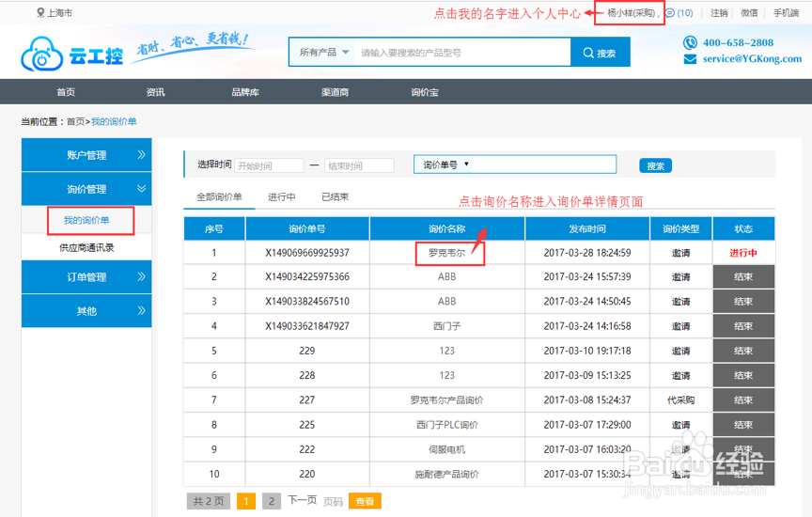Open inquiry 西门子 in row 4
Viewport: 812px width, 517px height.
[x=447, y=326]
